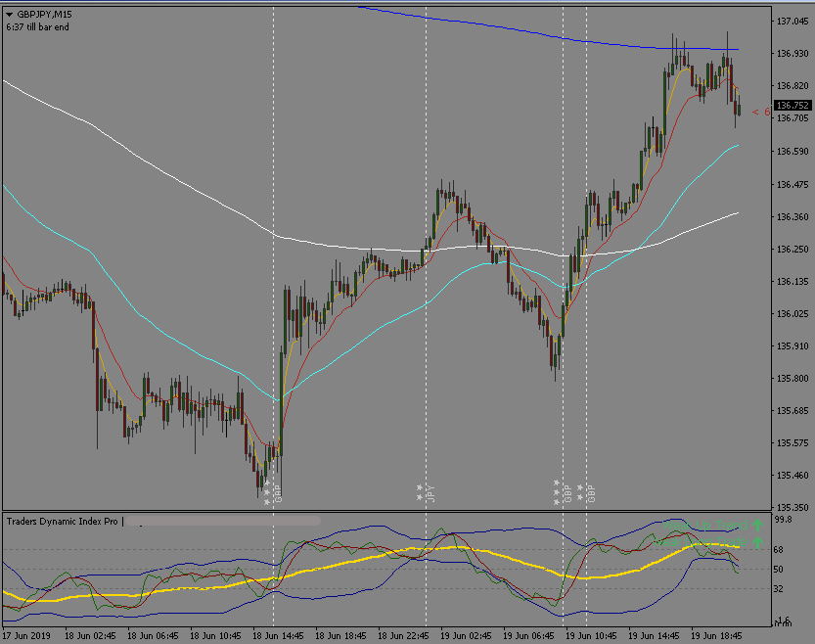Click the 137.045 price on the price axis

792,22
